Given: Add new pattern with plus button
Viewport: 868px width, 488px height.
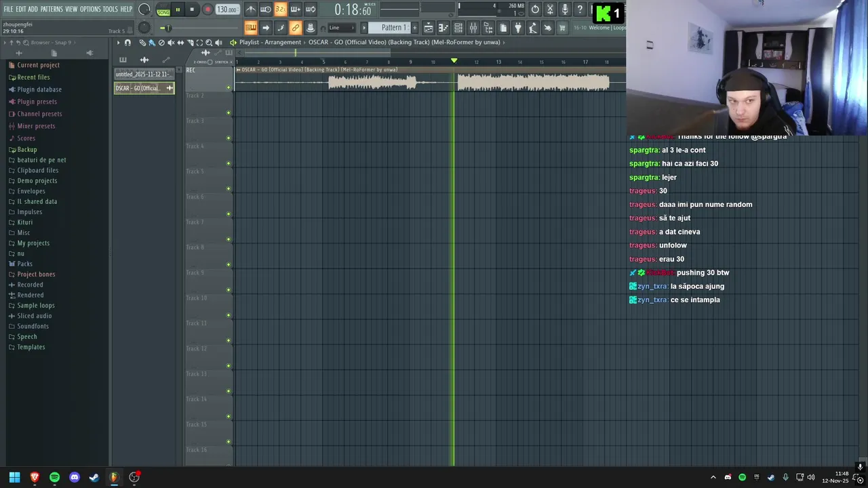Looking at the screenshot, I should [414, 28].
